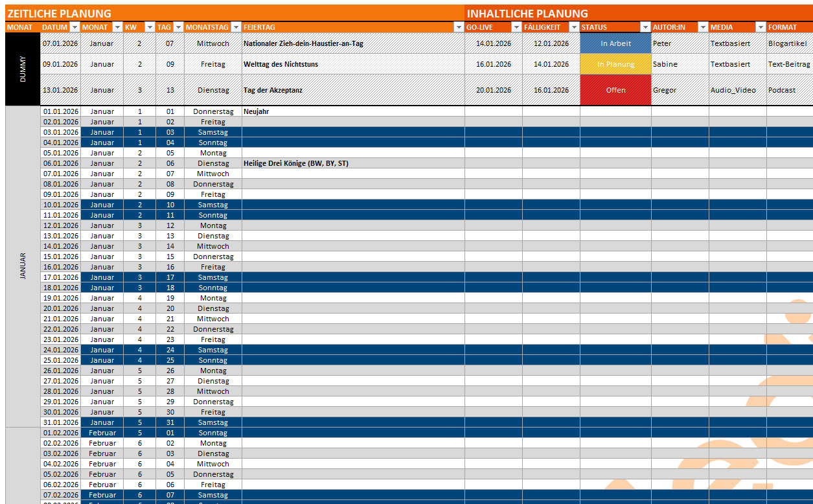Select the FORMAT column header
Viewport: 813px width, 504px height.
tap(790, 27)
